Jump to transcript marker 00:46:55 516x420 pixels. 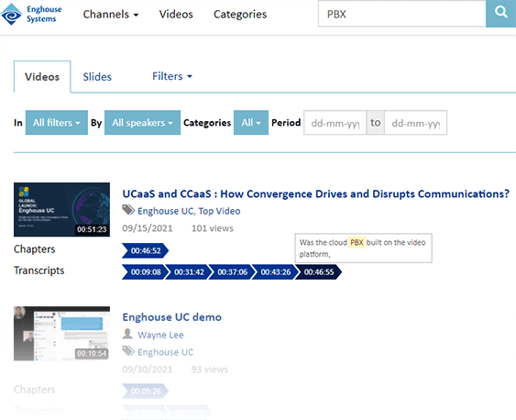[x=319, y=272]
